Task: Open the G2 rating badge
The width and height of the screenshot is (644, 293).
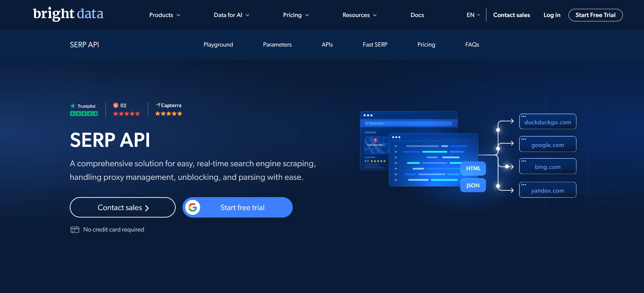Action: (127, 109)
